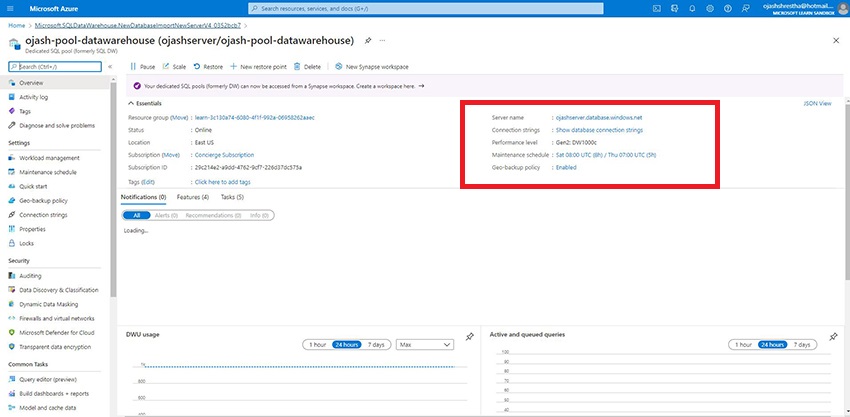This screenshot has width=850, height=417.
Task: Pin the Active and queued queries chart
Action: pyautogui.click(x=834, y=337)
